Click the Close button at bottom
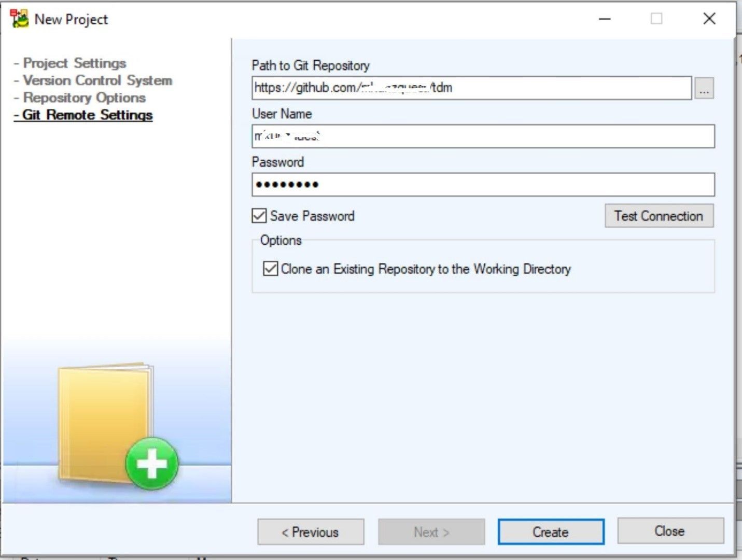This screenshot has width=742, height=560. point(670,531)
